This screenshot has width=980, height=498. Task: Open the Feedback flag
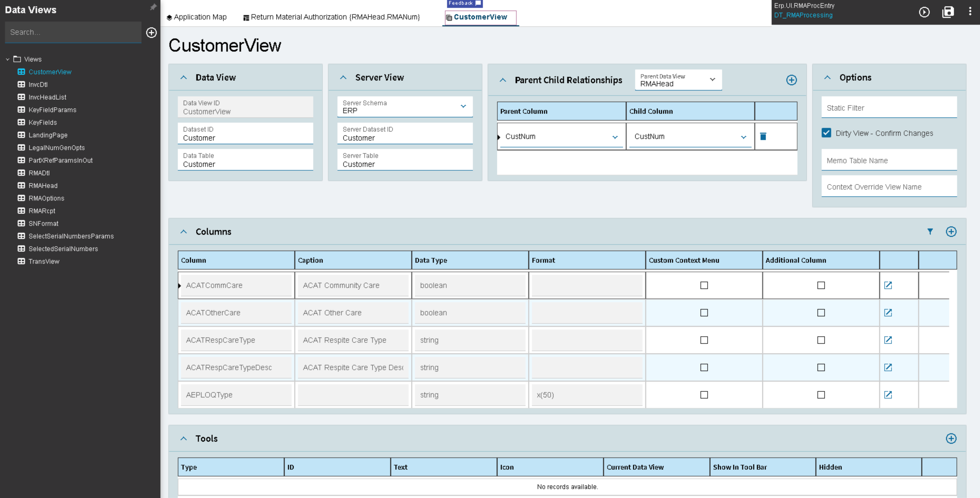point(464,3)
